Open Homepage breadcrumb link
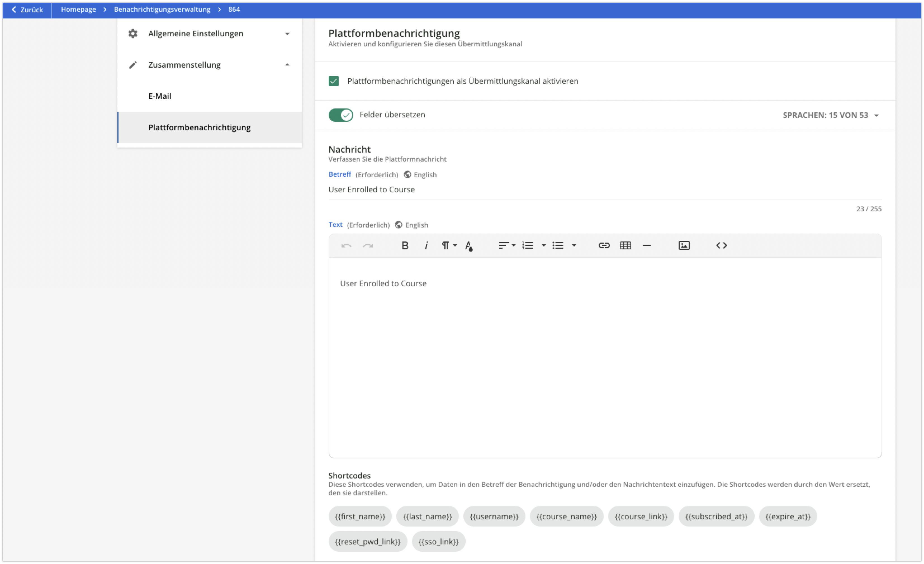Screen dimensions: 924x564 78,10
